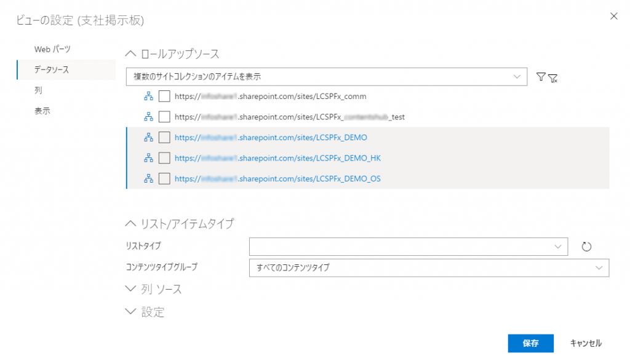Click site icon beside LCSPFx_DEMO_HK
This screenshot has width=630, height=364.
(148, 158)
